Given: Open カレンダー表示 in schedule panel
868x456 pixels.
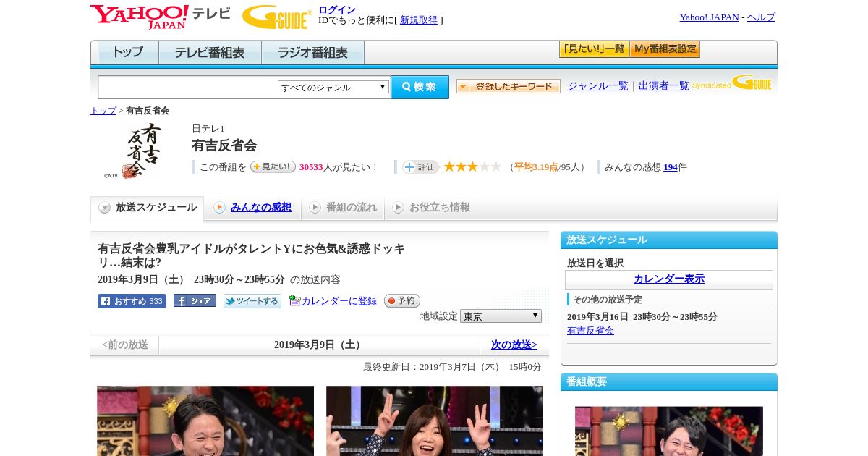Looking at the screenshot, I should pos(669,279).
